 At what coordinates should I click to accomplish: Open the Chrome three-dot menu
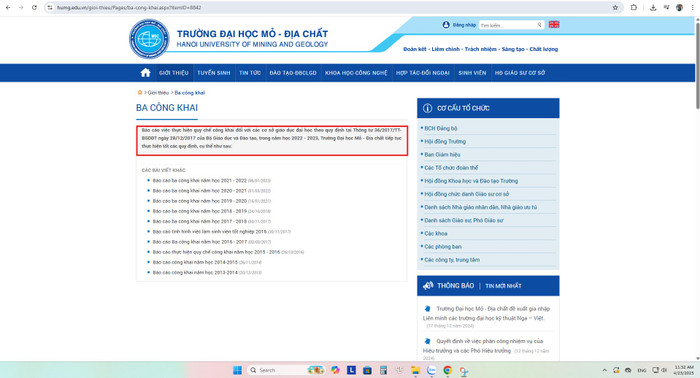692,8
